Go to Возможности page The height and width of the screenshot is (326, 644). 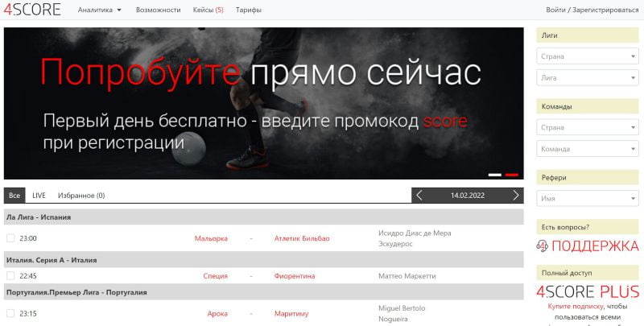(158, 10)
